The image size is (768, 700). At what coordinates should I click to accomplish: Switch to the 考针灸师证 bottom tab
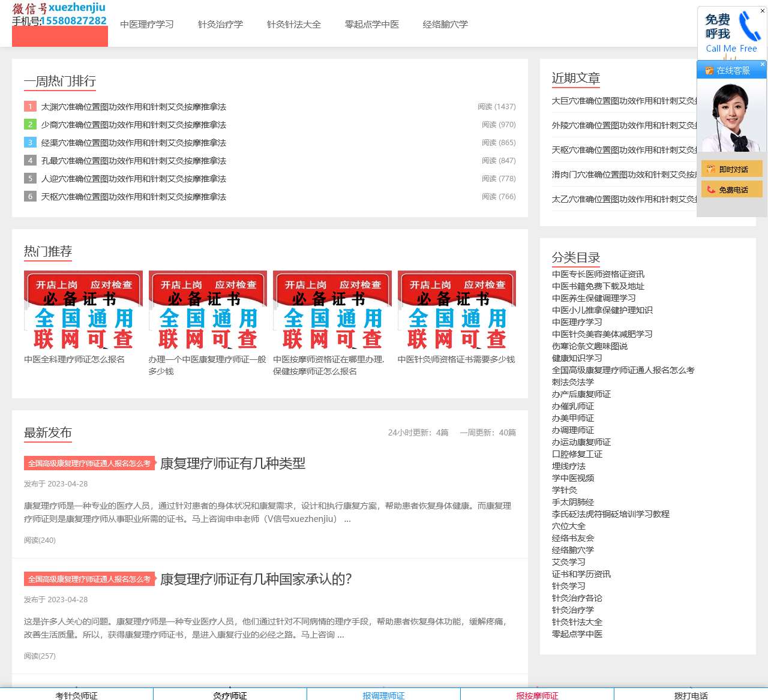click(76, 696)
